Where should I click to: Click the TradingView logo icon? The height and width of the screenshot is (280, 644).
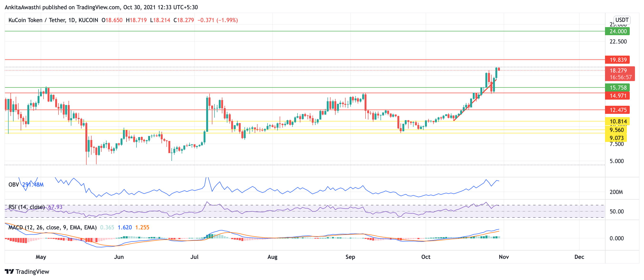click(x=10, y=271)
